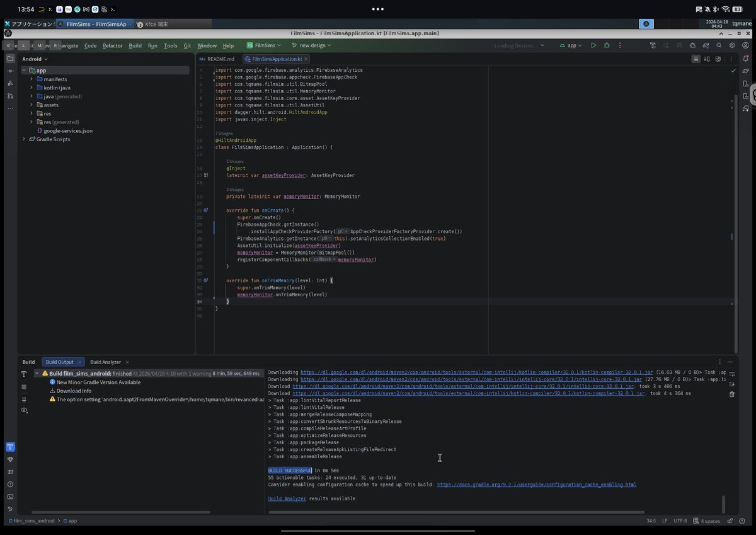
Task: Expand the java (generated) folder
Action: [x=31, y=96]
